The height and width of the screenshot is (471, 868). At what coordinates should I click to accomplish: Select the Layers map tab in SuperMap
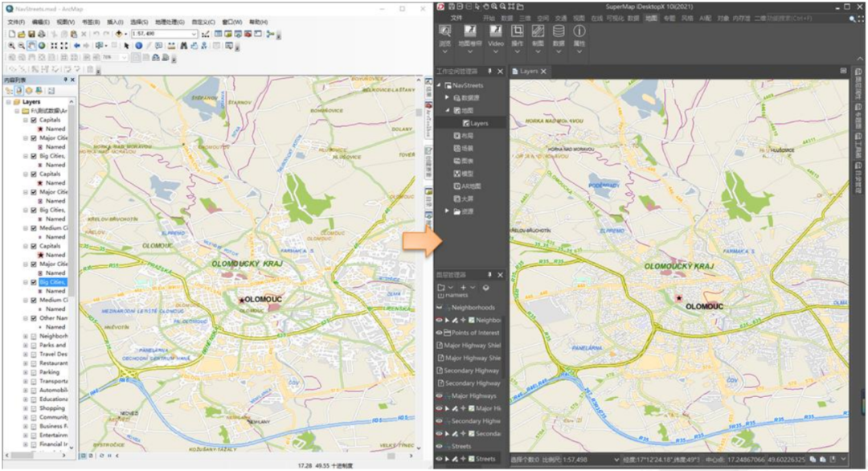click(528, 72)
